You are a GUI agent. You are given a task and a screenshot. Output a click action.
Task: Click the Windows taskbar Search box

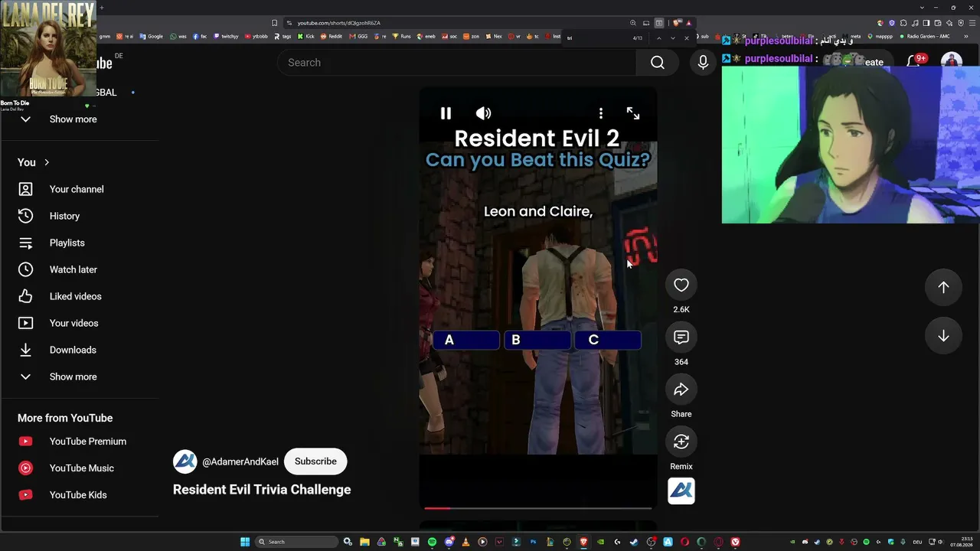click(x=297, y=542)
